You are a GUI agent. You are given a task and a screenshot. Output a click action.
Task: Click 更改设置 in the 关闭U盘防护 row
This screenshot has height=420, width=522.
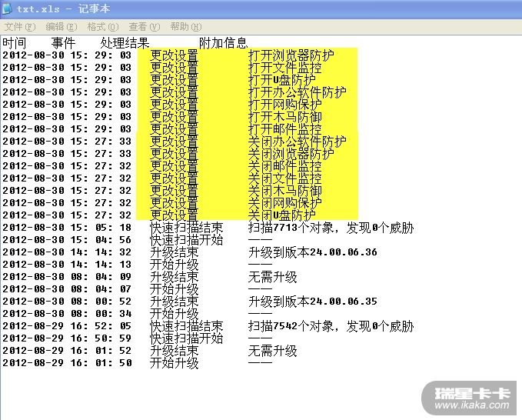click(174, 215)
